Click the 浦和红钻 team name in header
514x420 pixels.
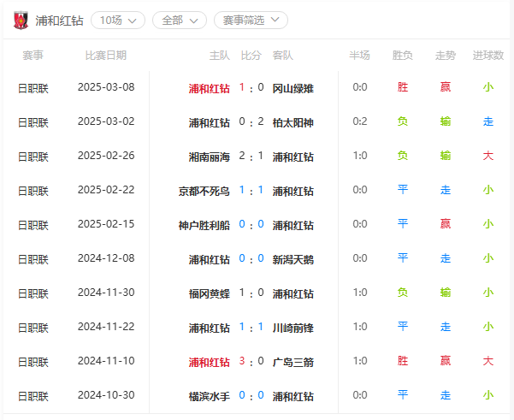[x=59, y=21]
